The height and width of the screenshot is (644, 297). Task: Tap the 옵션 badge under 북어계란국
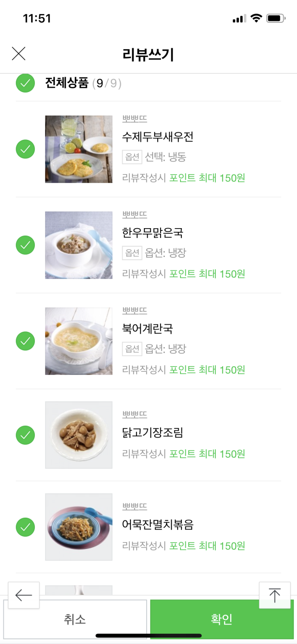click(132, 349)
